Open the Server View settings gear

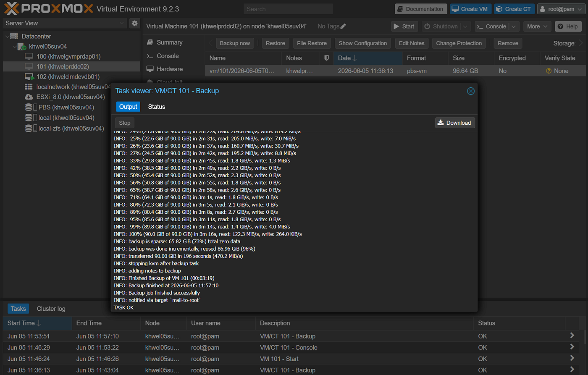(134, 23)
